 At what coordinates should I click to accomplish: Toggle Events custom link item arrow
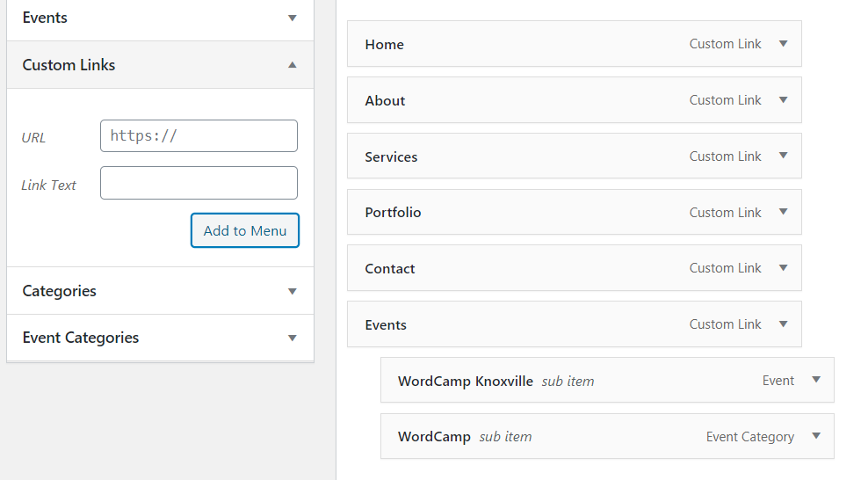point(783,324)
